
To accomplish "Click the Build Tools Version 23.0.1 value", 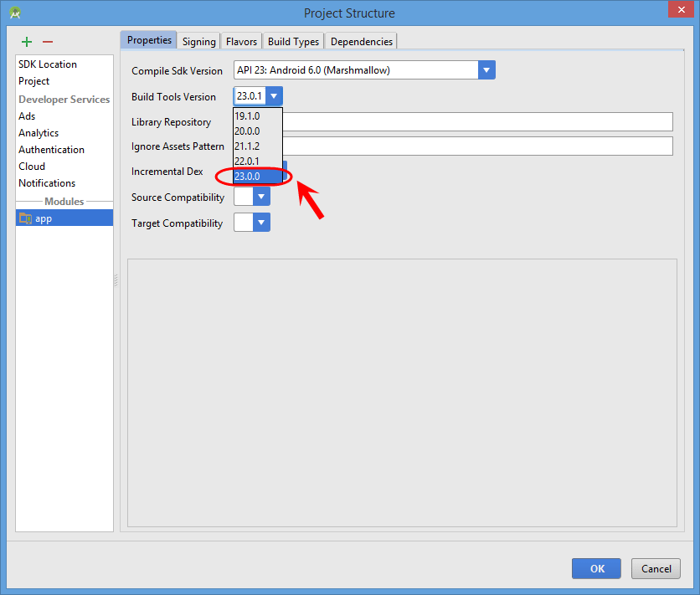I will tap(250, 96).
